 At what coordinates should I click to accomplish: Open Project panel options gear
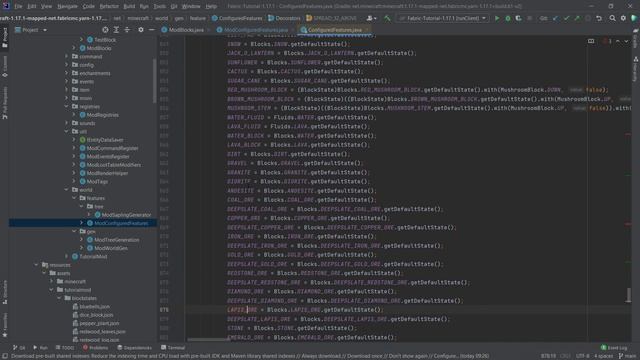pyautogui.click(x=141, y=30)
